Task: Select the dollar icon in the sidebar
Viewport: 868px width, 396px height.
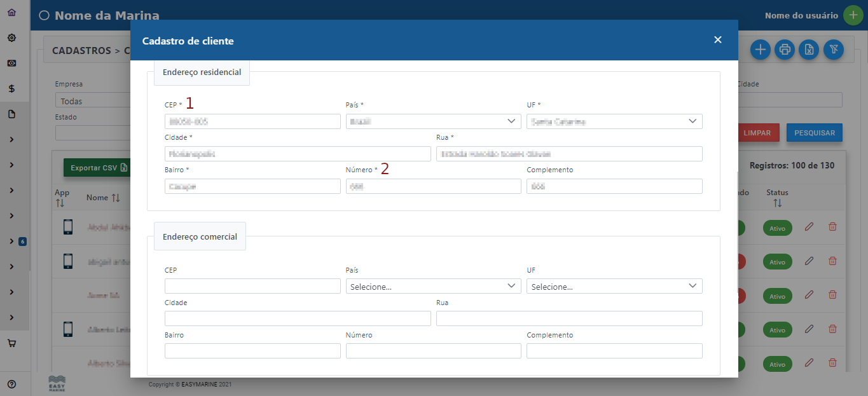Action: click(11, 88)
